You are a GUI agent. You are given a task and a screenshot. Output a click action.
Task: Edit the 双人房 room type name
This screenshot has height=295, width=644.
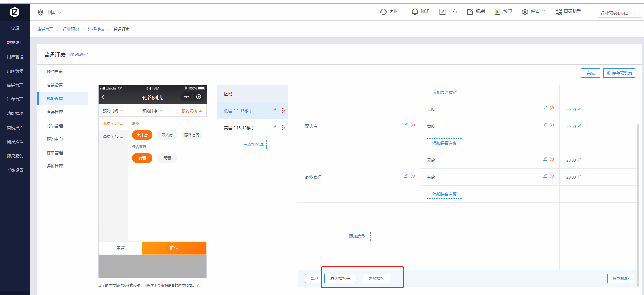[x=406, y=125]
